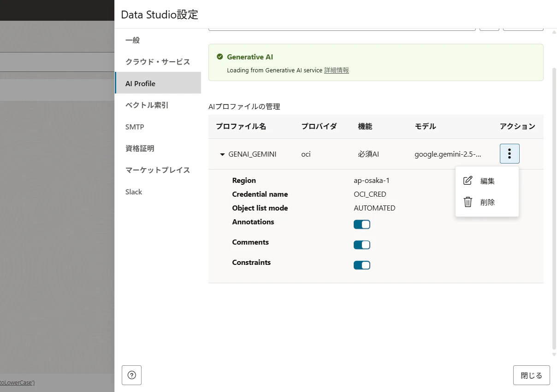Click the モデル column header
Screen dimensions: 557x392
pos(425,126)
